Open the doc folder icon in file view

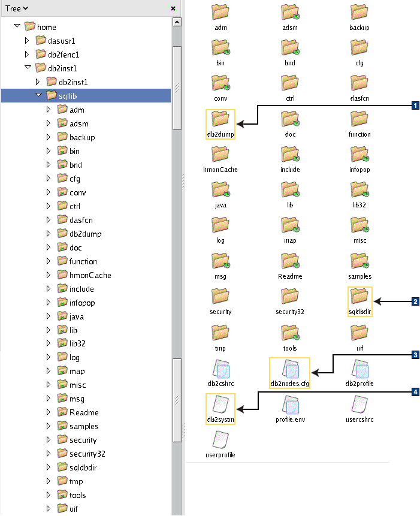click(x=290, y=119)
